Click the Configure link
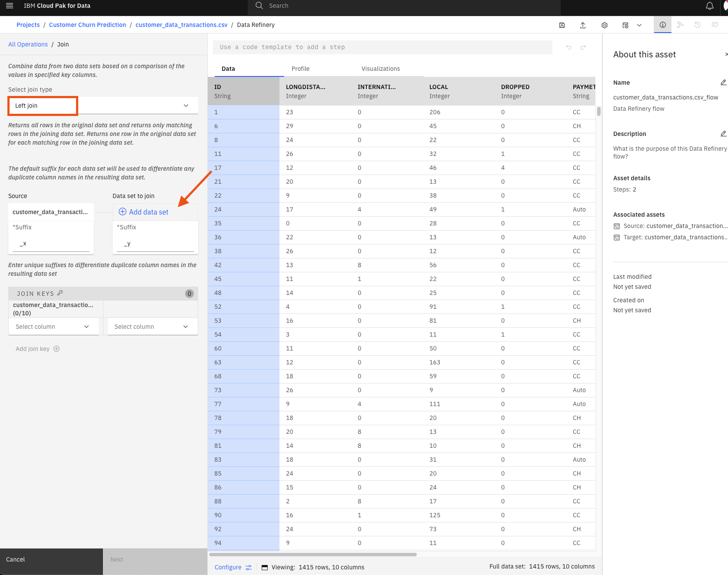Viewport: 728px width, 575px height. tap(228, 567)
